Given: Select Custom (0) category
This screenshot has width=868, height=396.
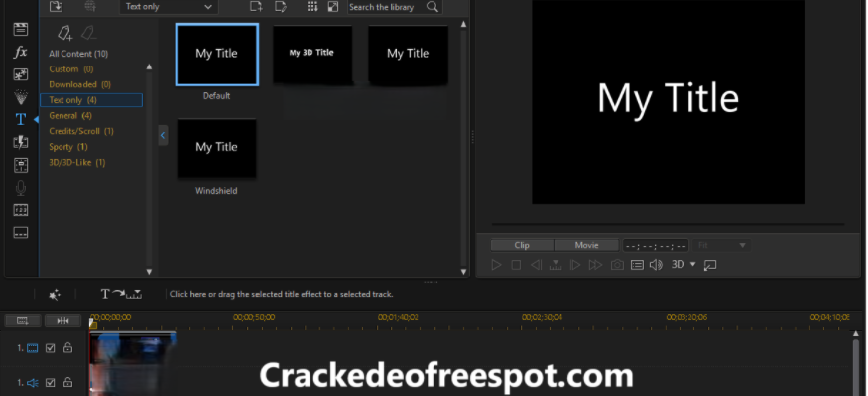Looking at the screenshot, I should click(x=71, y=69).
